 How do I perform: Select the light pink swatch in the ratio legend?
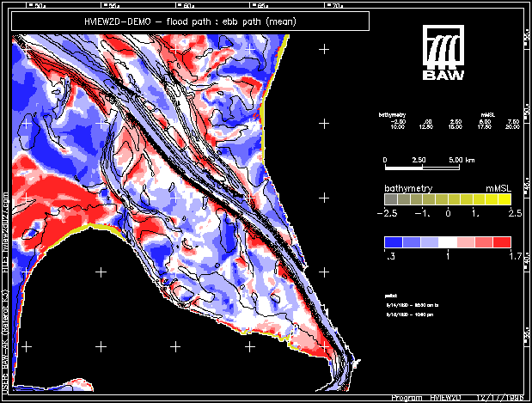[466, 242]
